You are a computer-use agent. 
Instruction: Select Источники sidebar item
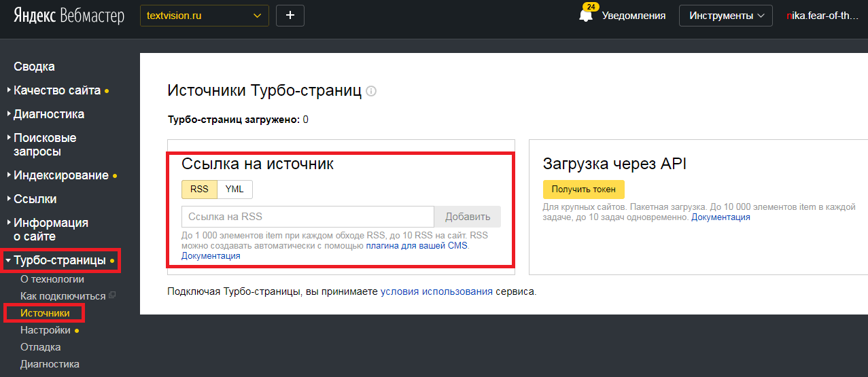[45, 313]
